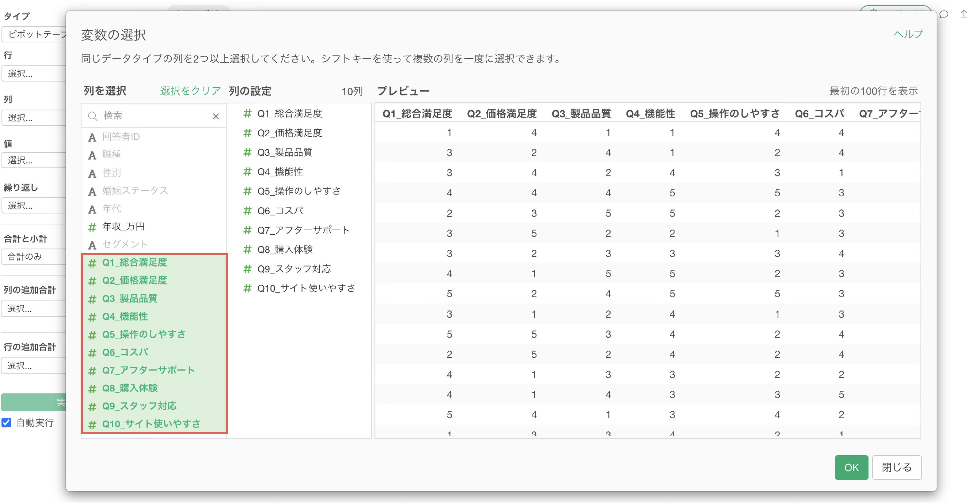Image resolution: width=980 pixels, height=503 pixels.
Task: Click the Q3_製品品質 preview column header
Action: click(581, 113)
